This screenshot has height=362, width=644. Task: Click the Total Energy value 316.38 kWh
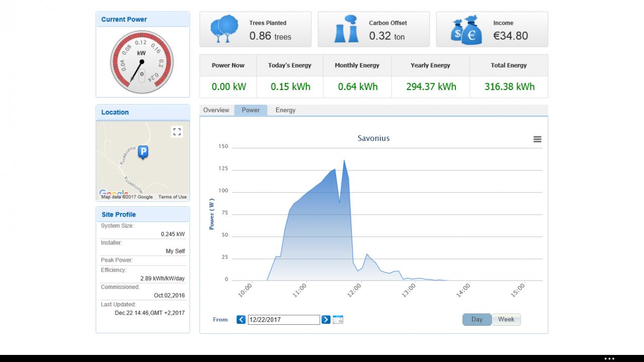[x=509, y=87]
